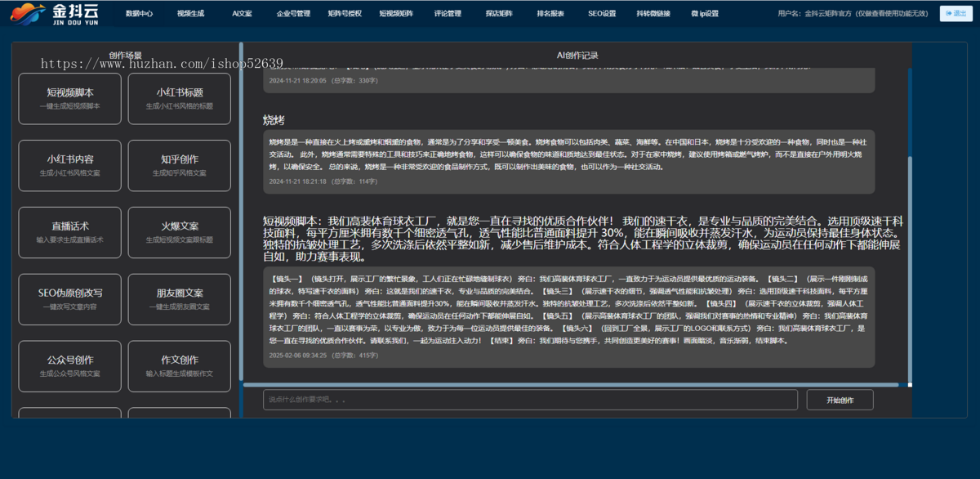Open the 抖转微链接 menu

[653, 14]
